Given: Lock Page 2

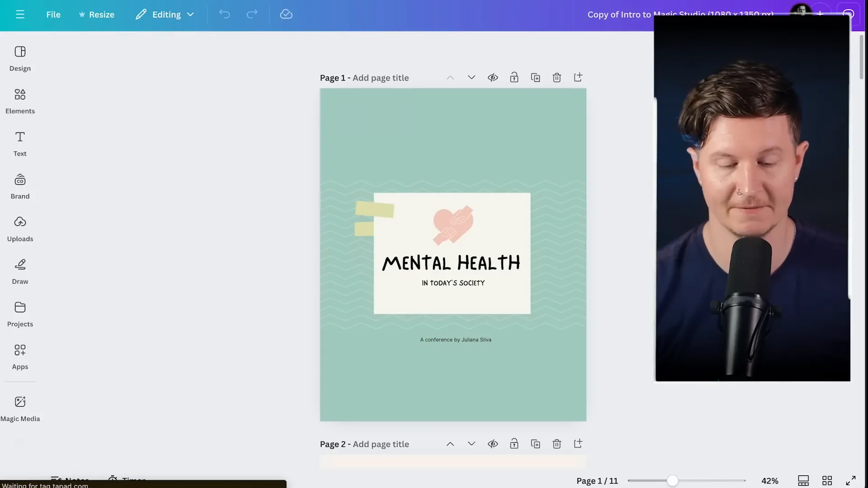Looking at the screenshot, I should pos(514,444).
